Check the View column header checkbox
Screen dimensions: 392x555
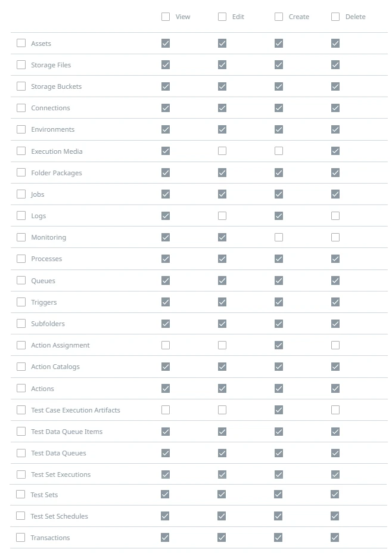coord(166,17)
